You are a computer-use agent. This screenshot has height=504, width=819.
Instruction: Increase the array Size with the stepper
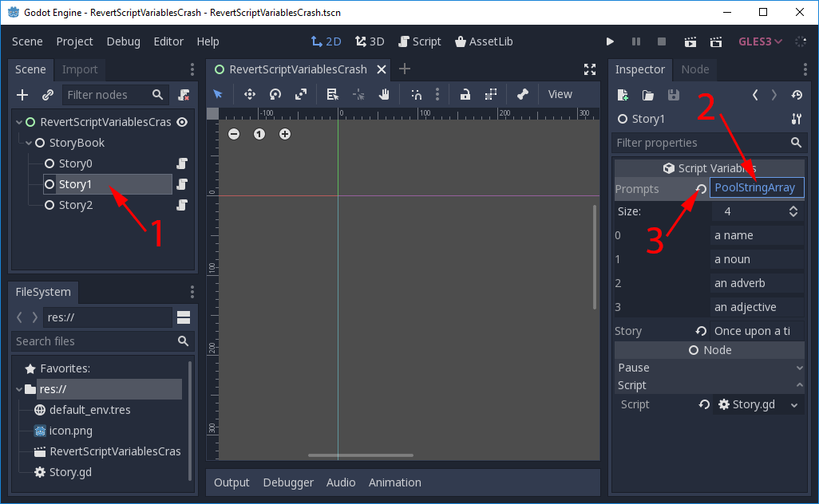pos(794,207)
